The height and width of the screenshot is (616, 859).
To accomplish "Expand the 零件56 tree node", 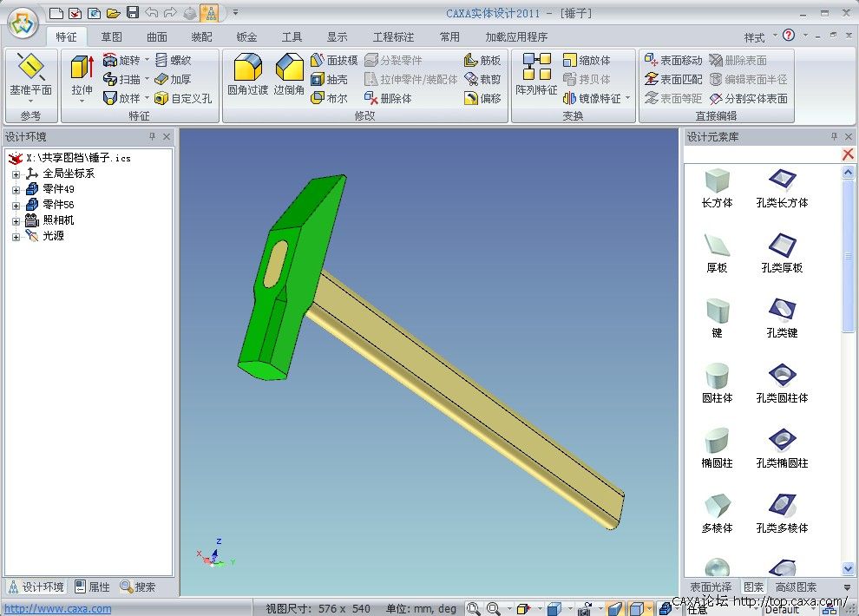I will coord(16,206).
